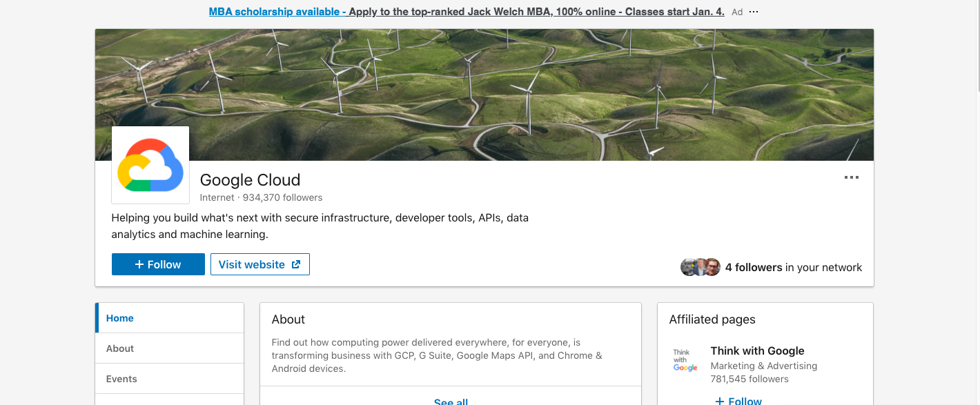
Task: Click the Google Cloud logo image
Action: pyautogui.click(x=150, y=165)
